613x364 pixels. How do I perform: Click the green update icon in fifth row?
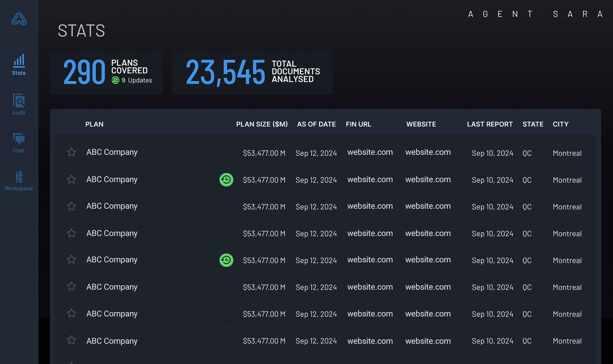226,260
